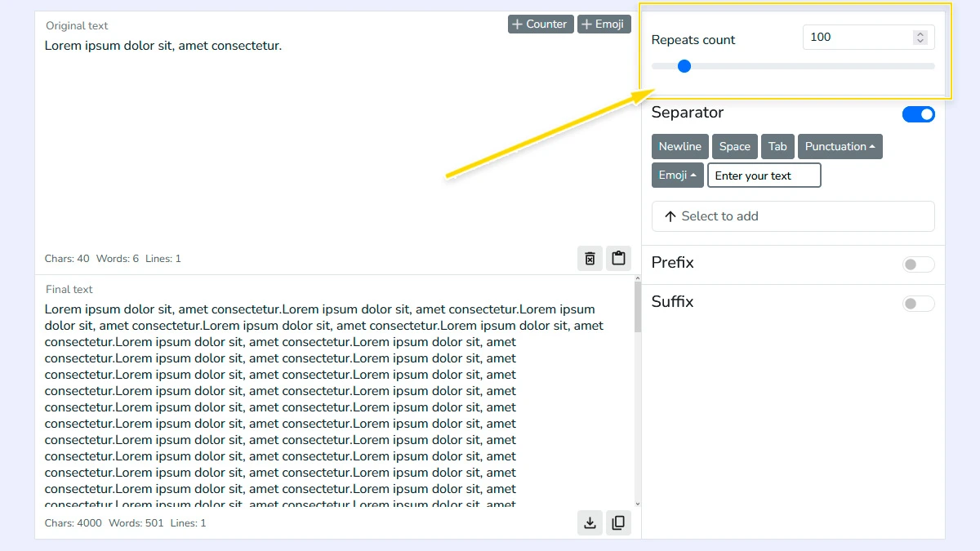
Task: Select Space as the separator
Action: tap(734, 146)
